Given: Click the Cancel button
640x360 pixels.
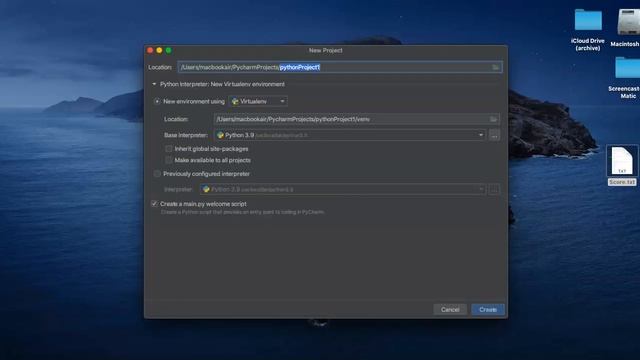Looking at the screenshot, I should [x=450, y=309].
